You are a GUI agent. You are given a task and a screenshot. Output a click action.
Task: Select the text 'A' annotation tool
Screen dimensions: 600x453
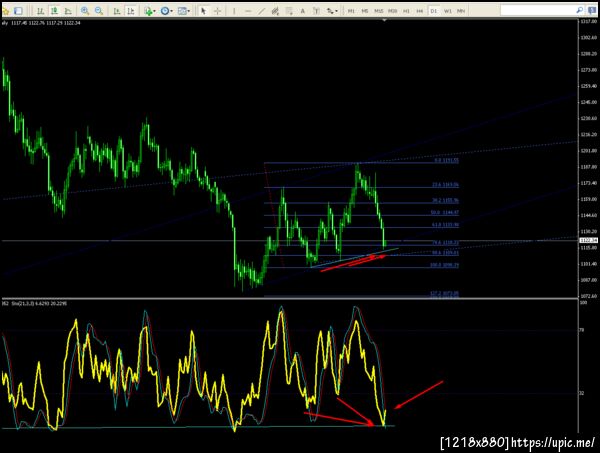(302, 11)
